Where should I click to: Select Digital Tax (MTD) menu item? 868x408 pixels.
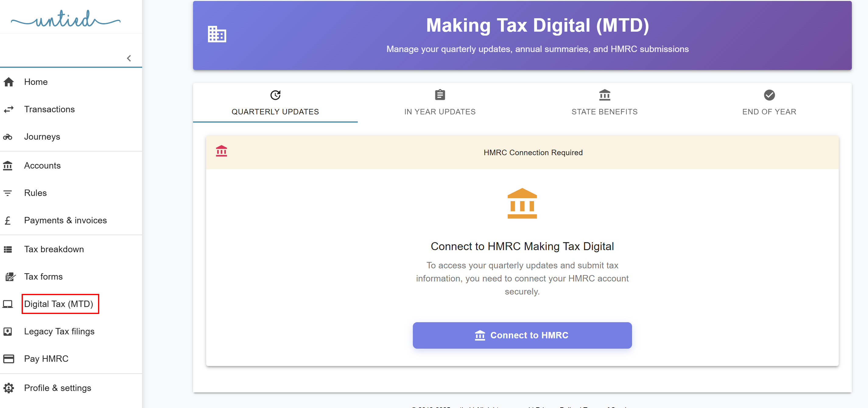(x=71, y=304)
